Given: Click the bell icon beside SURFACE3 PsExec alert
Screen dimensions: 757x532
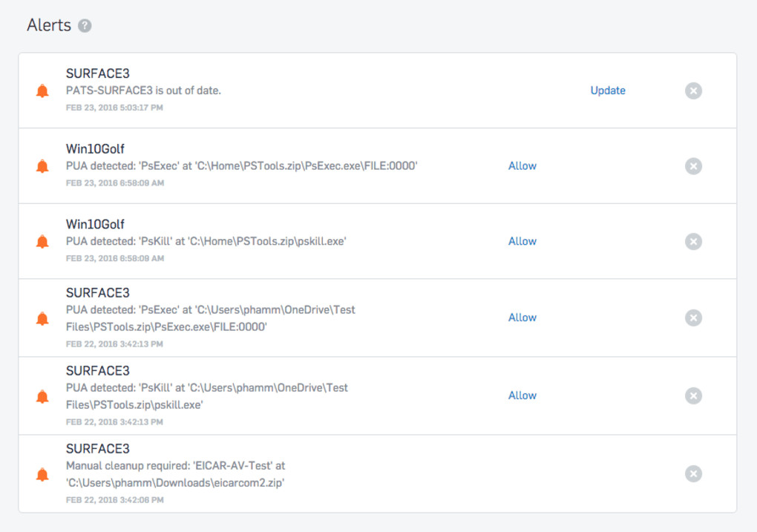Looking at the screenshot, I should (x=42, y=319).
